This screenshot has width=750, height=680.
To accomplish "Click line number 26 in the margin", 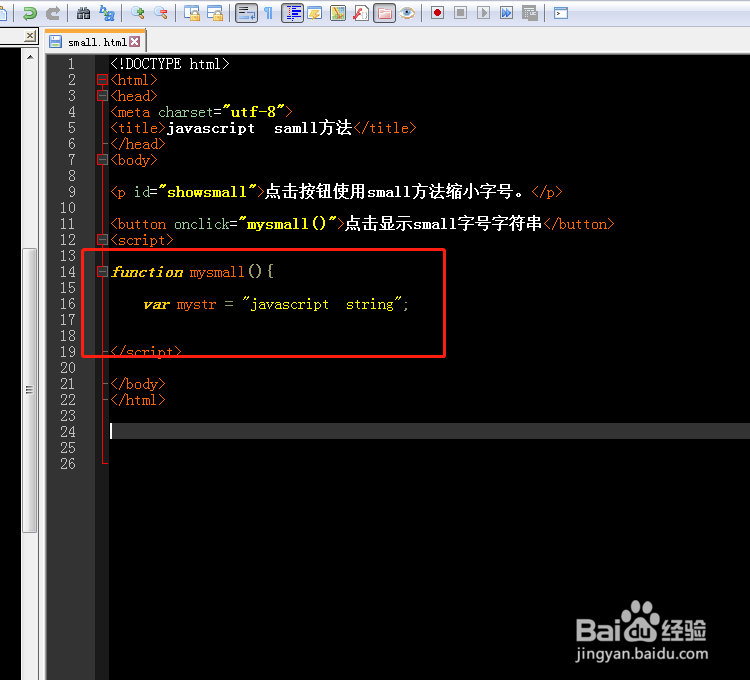I will tap(68, 464).
